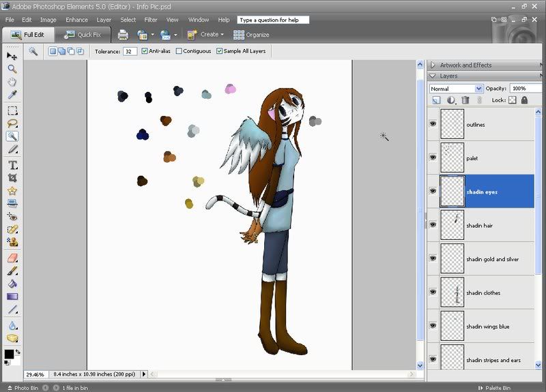Click the delete layer trash icon

click(x=465, y=100)
